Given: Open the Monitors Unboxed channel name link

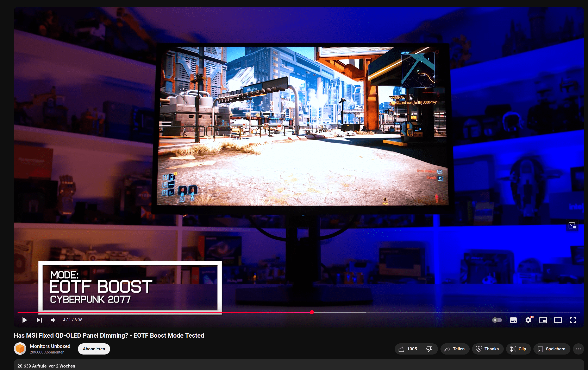Looking at the screenshot, I should (x=50, y=346).
